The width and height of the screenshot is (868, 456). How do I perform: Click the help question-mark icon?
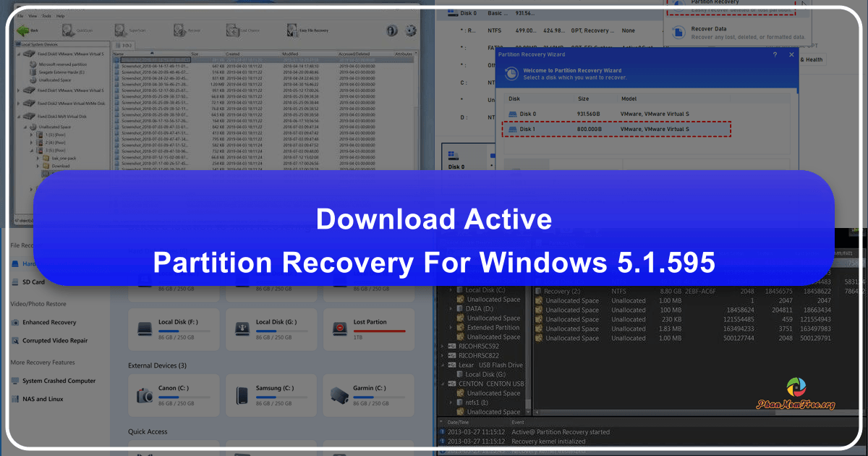pos(391,30)
